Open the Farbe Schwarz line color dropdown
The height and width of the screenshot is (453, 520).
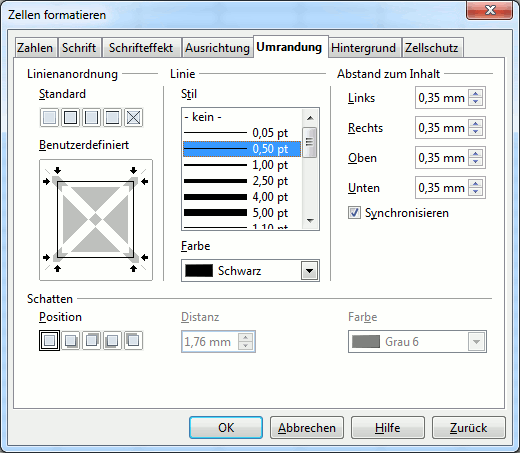pos(310,271)
